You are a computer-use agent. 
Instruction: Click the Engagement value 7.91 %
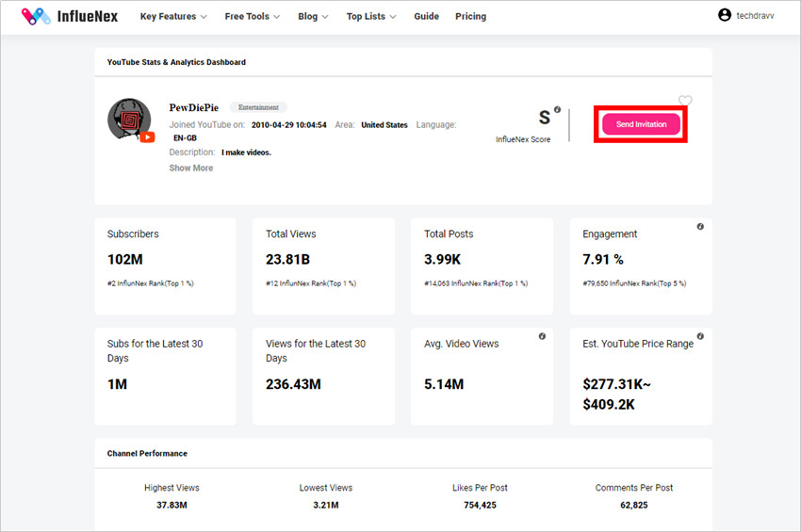pos(603,259)
